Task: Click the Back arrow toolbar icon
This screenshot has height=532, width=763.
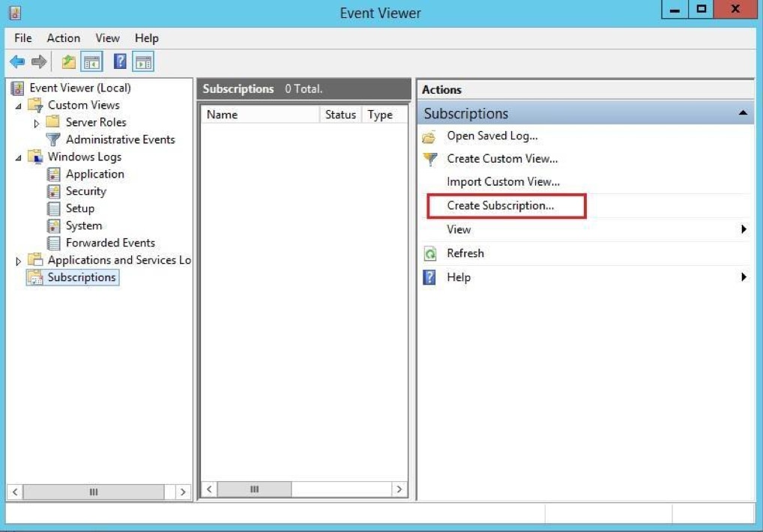Action: (17, 62)
